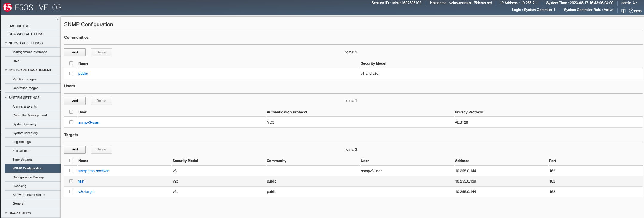
Task: Click the Community column header in Targets
Action: click(x=276, y=161)
